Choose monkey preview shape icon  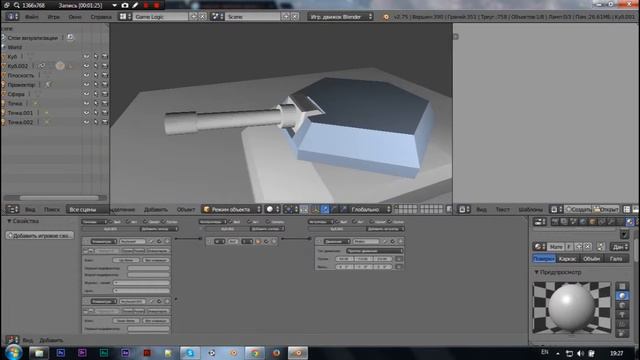click(x=622, y=314)
